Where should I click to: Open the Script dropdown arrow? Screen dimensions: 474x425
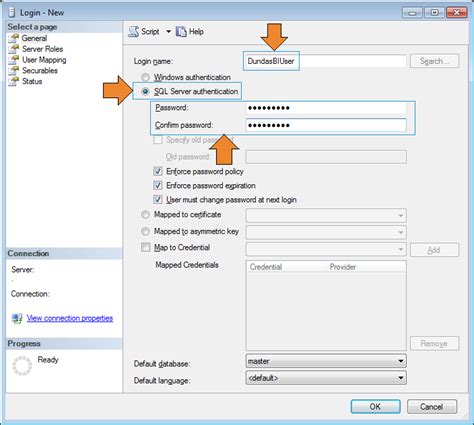click(168, 32)
